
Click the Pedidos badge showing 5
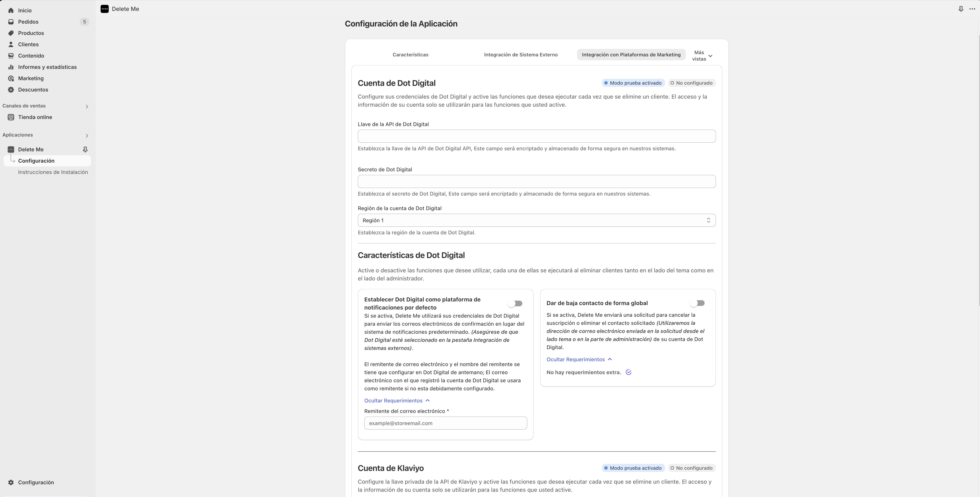tap(84, 22)
